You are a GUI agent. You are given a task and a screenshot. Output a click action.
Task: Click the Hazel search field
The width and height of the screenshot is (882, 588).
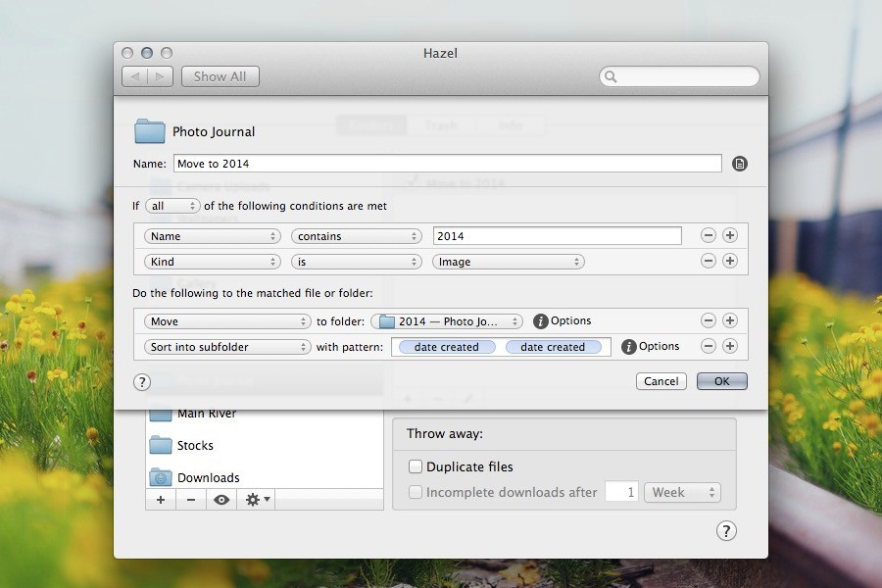679,76
